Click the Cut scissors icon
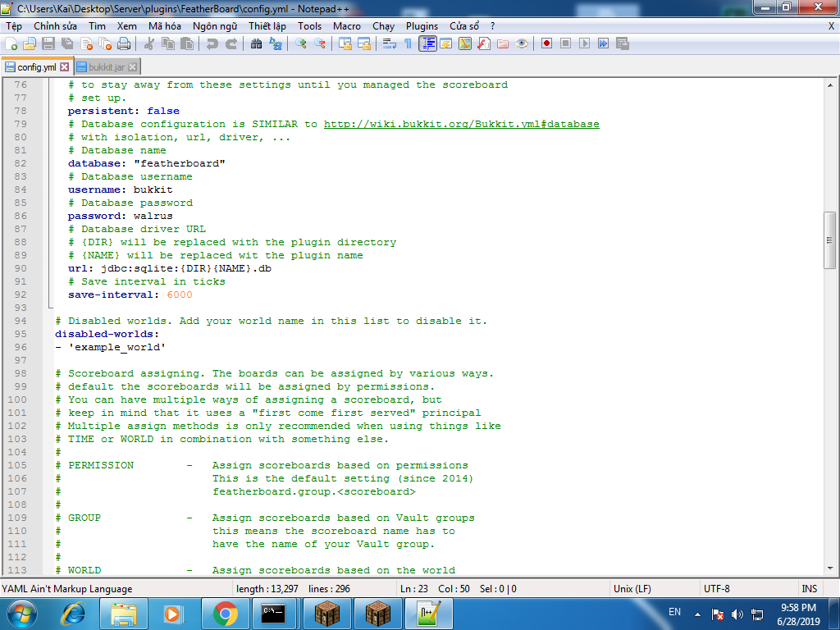 (x=149, y=44)
